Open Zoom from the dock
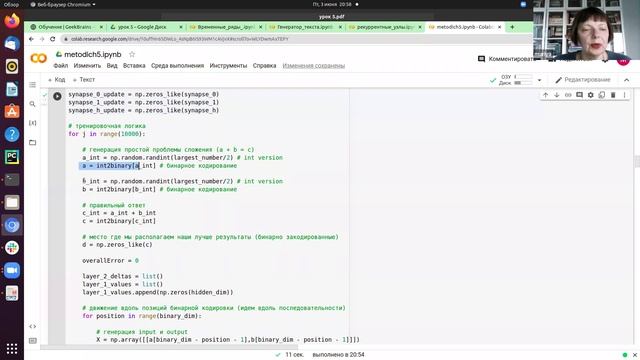Screen dimensions: 640x360 tap(12, 270)
